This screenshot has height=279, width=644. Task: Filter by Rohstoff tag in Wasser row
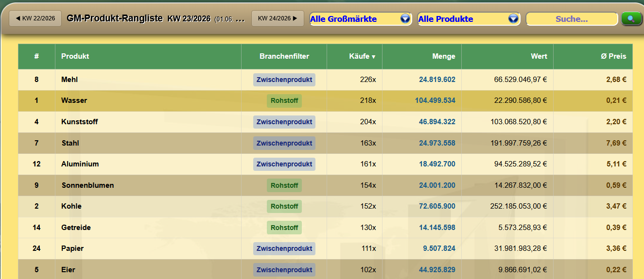coord(284,101)
